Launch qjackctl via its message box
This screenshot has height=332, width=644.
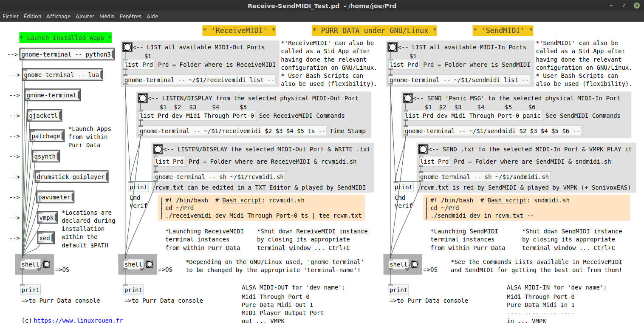[x=45, y=116]
